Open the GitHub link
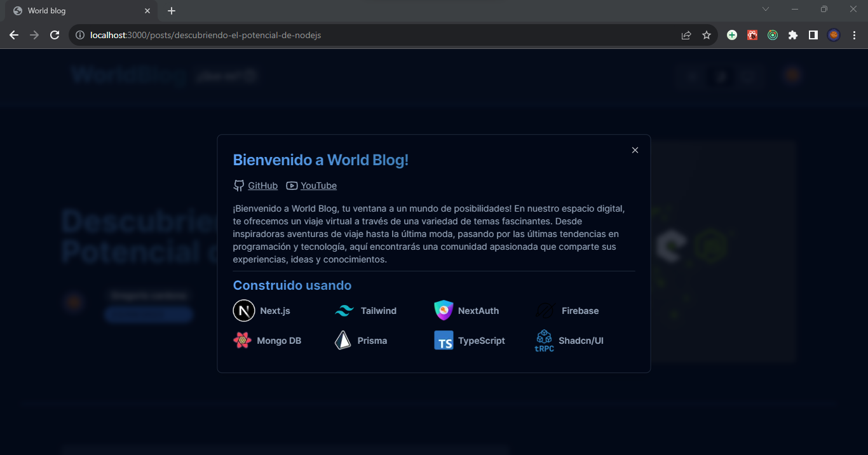Viewport: 868px width, 455px height. pos(262,185)
